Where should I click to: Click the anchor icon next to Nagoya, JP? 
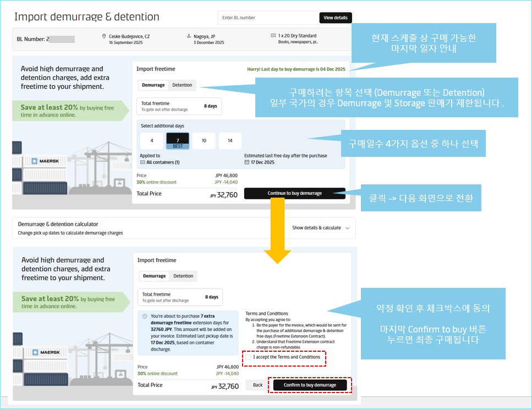[x=189, y=36]
